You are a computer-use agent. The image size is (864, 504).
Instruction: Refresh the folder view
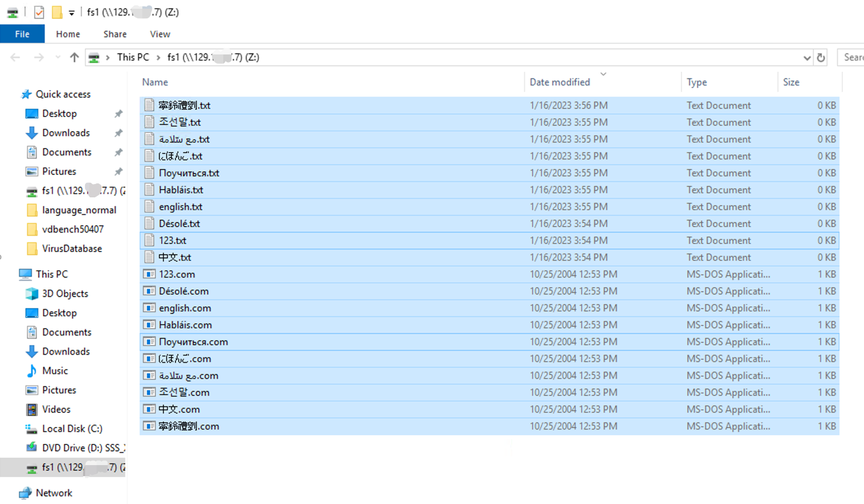(x=821, y=58)
